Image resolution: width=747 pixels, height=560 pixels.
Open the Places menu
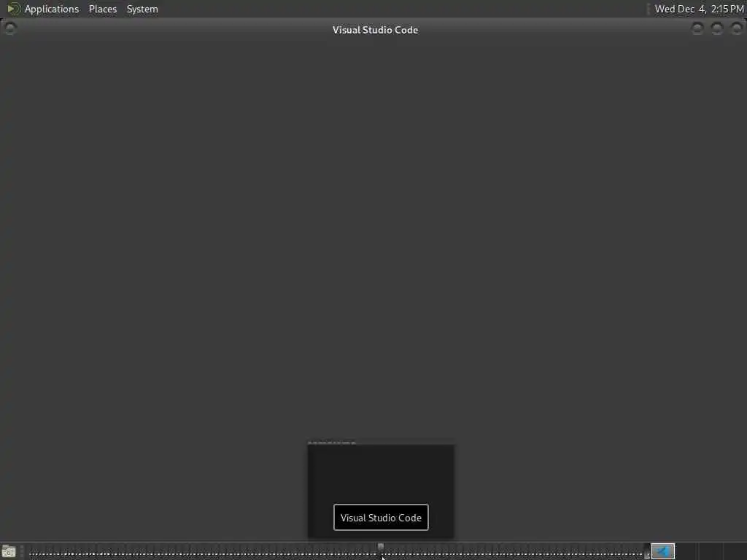point(102,9)
